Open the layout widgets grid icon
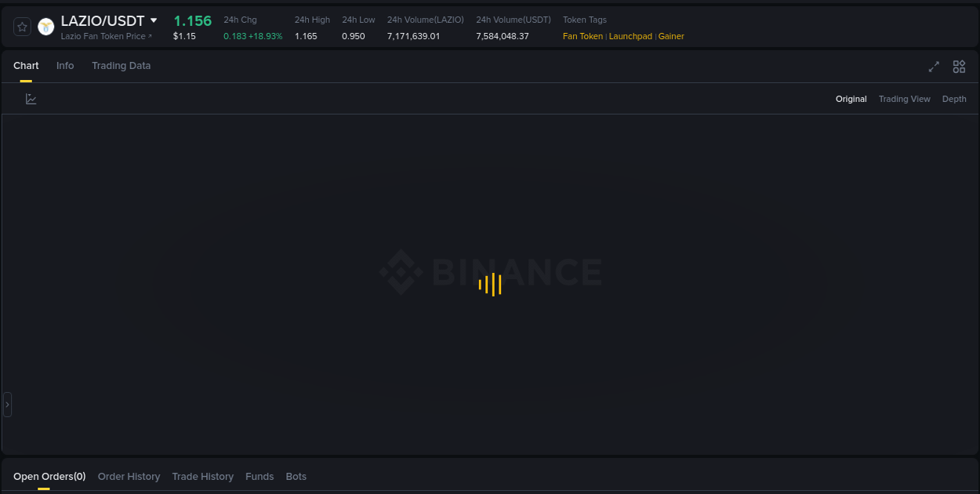Screen dimensions: 980x494 pyautogui.click(x=959, y=67)
